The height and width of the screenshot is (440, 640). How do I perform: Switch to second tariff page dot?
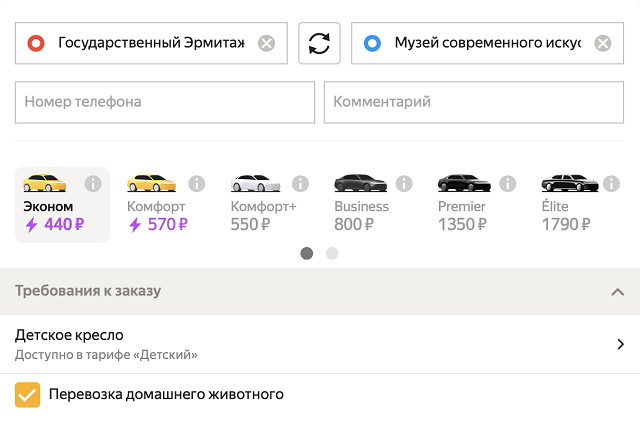tap(332, 253)
